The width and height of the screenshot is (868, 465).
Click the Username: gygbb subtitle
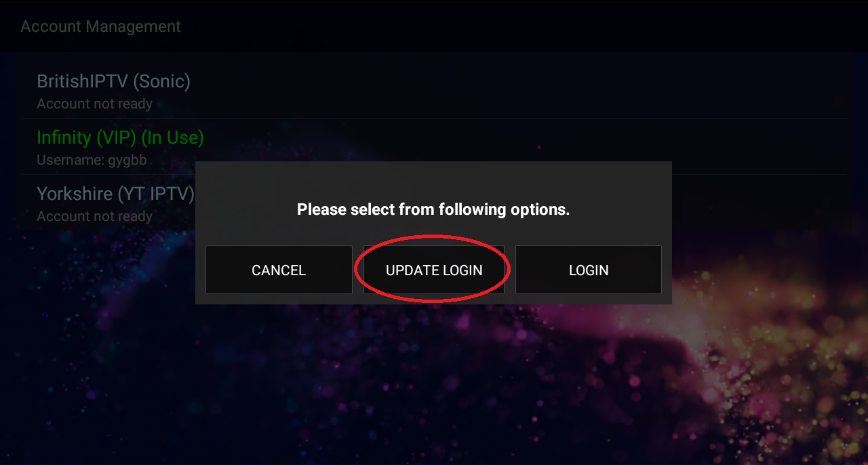pyautogui.click(x=92, y=160)
